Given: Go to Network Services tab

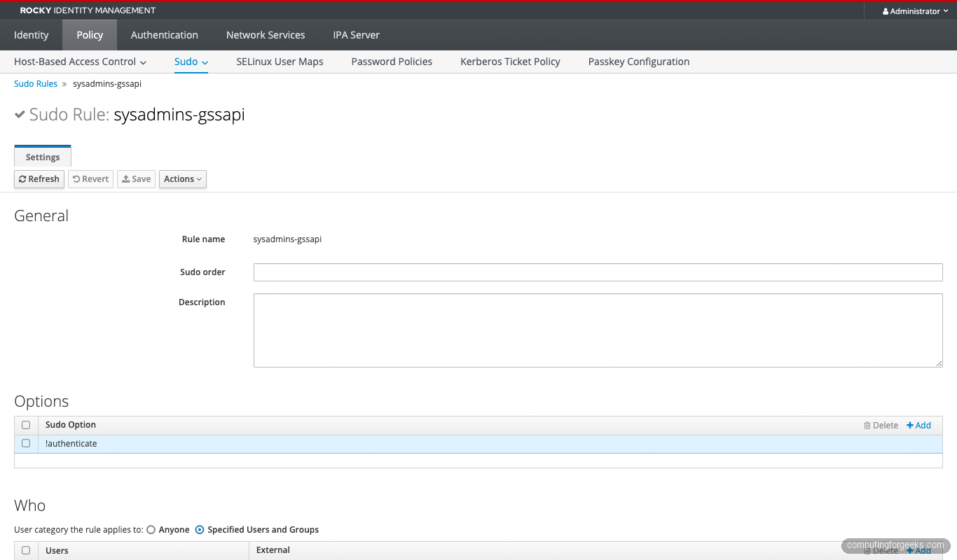Looking at the screenshot, I should 266,35.
